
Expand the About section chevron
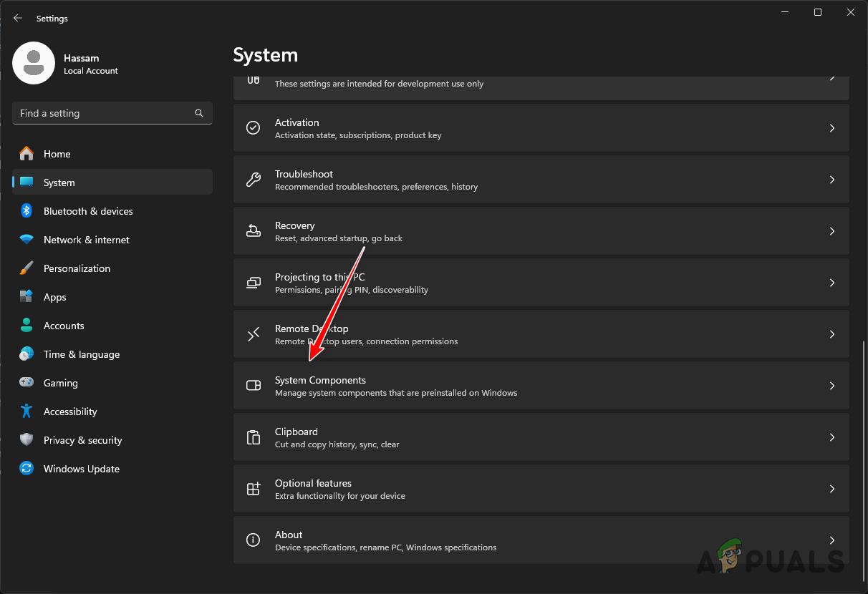point(831,540)
